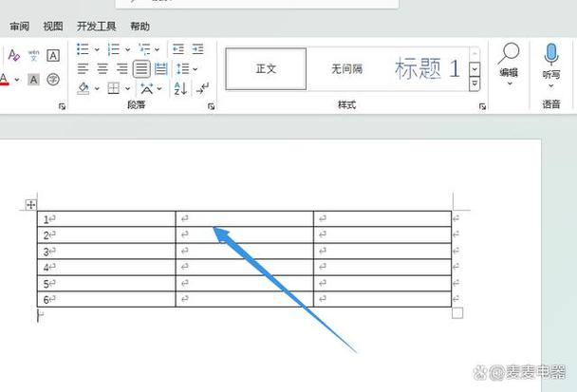
Task: Switch to the 视图 tab
Action: [x=53, y=27]
